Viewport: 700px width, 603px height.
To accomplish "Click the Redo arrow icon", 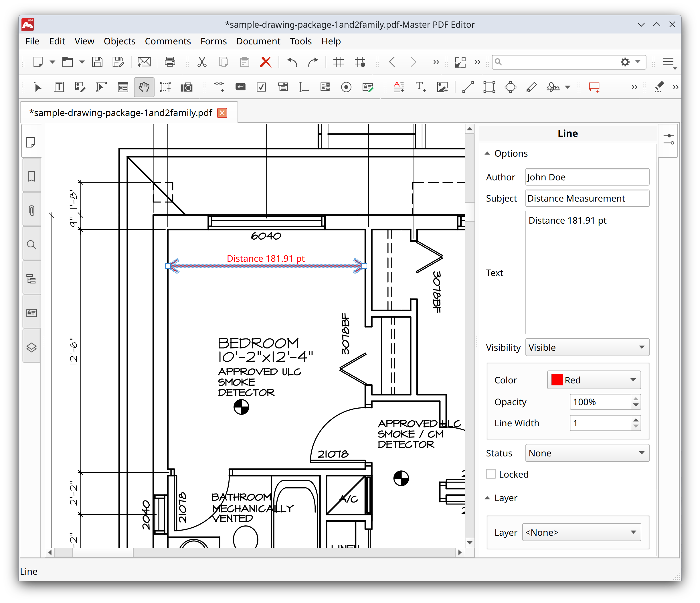I will click(x=313, y=62).
